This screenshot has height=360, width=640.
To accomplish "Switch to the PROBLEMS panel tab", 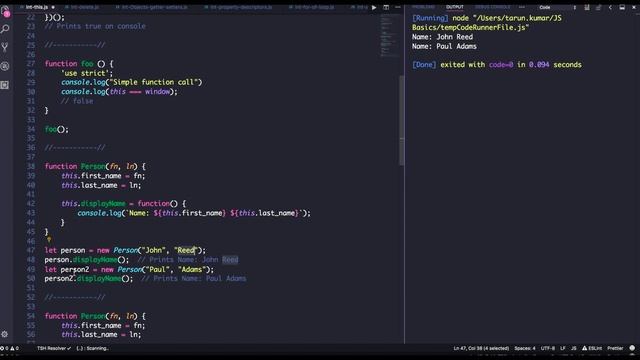I will pos(423,7).
